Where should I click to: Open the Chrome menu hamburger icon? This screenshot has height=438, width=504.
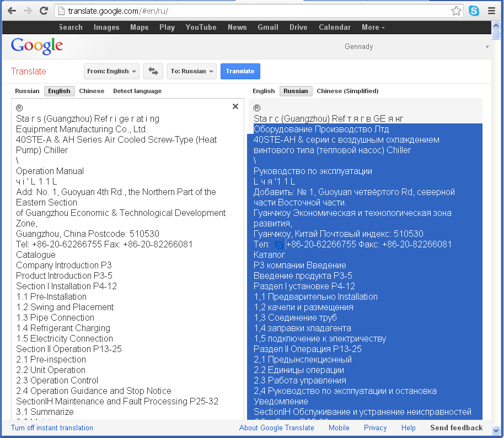click(x=491, y=11)
